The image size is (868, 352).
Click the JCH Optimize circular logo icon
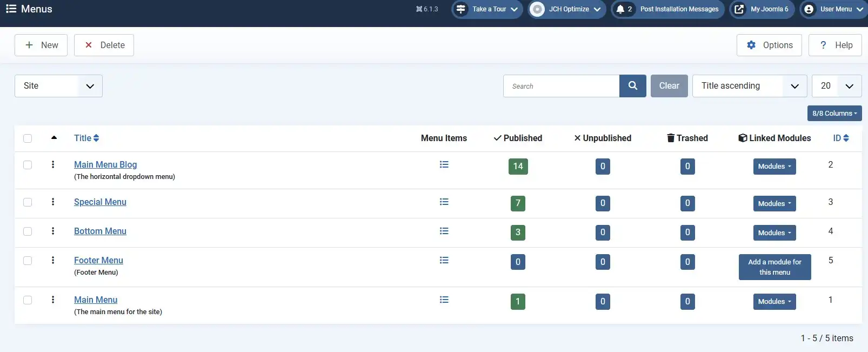click(537, 9)
